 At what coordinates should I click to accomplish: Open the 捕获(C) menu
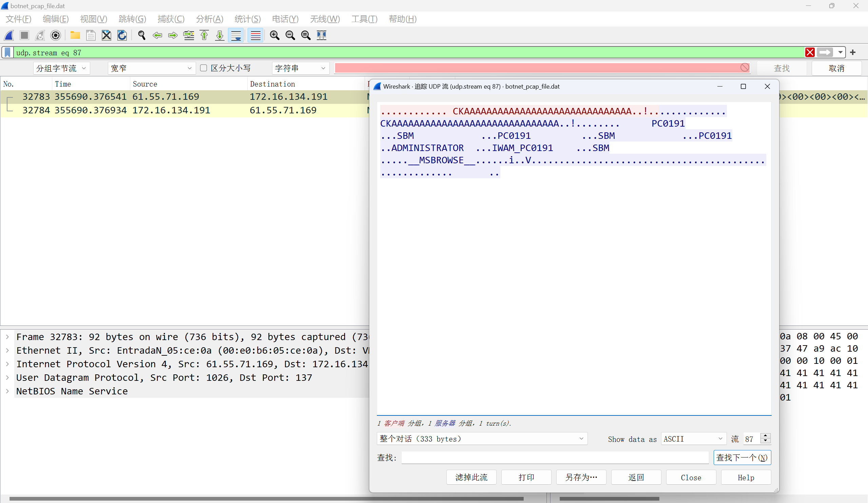171,19
